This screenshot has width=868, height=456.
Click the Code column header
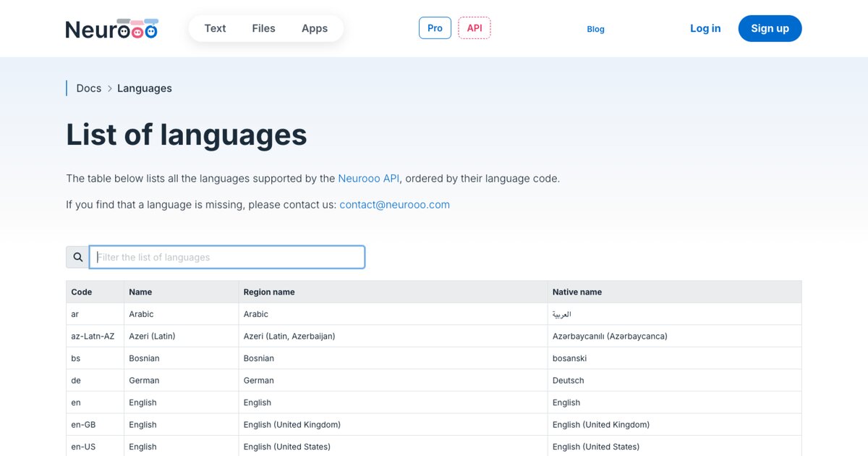click(x=95, y=292)
